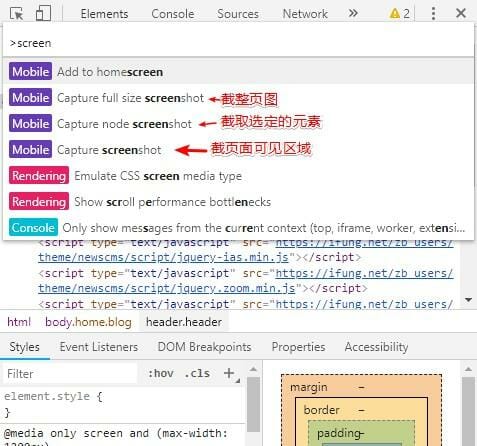Image resolution: width=477 pixels, height=446 pixels.
Task: Open the Properties tab
Action: (x=298, y=347)
